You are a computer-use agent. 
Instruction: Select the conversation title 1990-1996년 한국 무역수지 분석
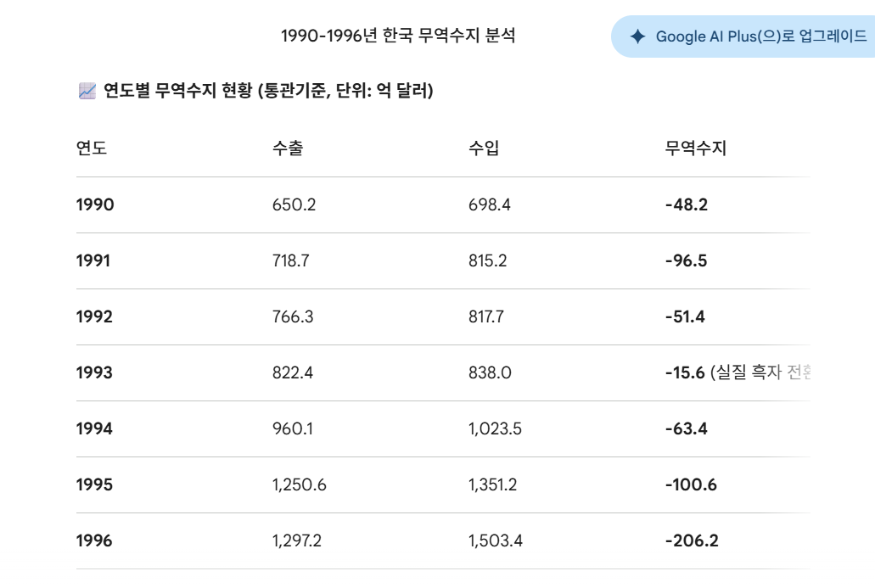397,36
